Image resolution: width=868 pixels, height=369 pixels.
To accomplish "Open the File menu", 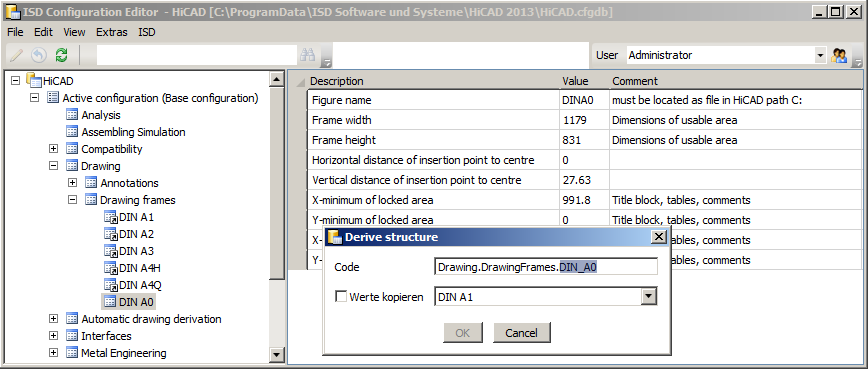I will tap(16, 32).
